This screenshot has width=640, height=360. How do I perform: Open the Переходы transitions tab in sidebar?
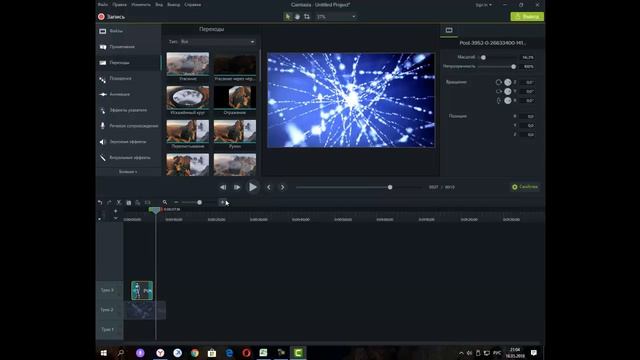pos(129,63)
